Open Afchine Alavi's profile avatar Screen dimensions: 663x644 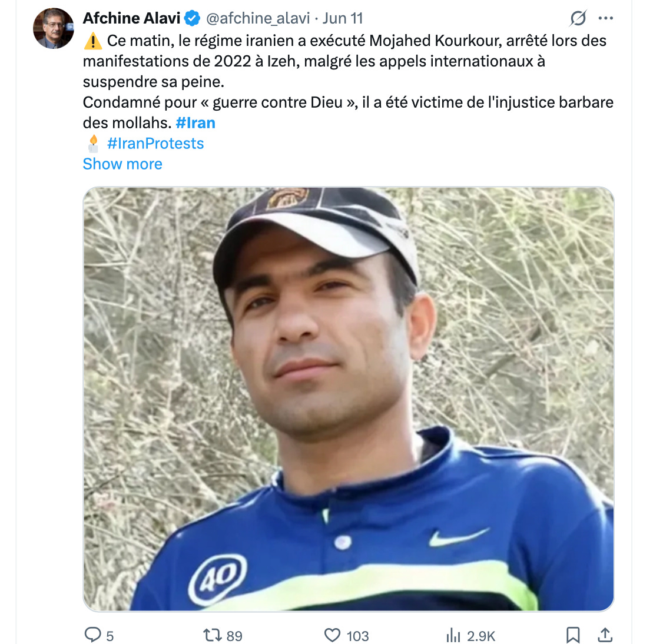click(x=53, y=28)
